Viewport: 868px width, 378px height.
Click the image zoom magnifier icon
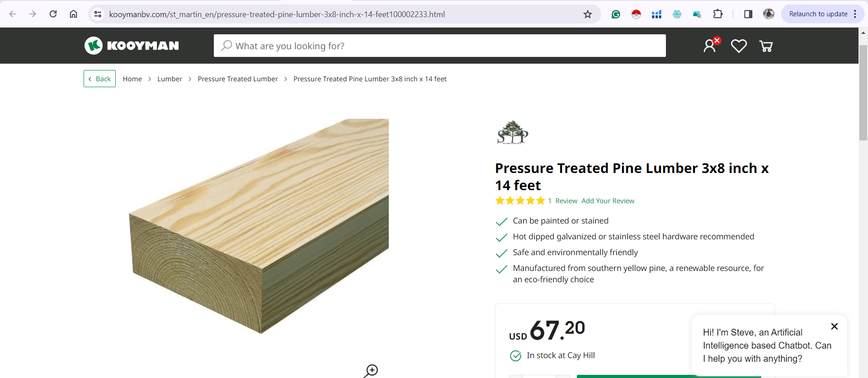pyautogui.click(x=371, y=371)
